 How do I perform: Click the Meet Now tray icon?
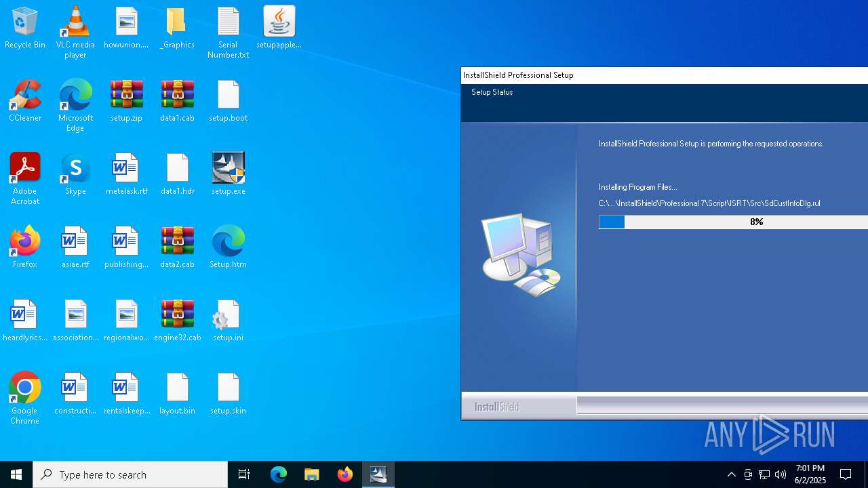[748, 474]
